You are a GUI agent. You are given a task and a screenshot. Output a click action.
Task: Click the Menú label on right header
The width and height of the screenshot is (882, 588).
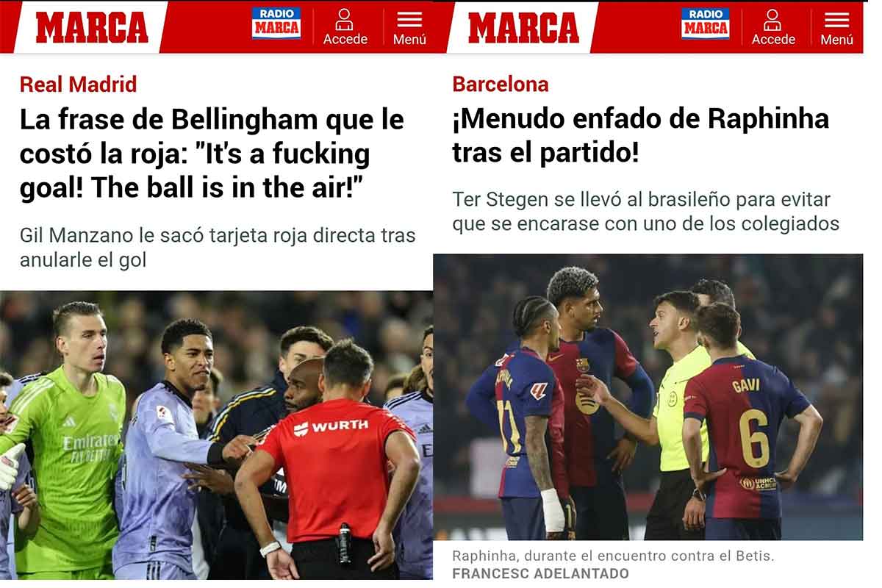[x=836, y=40]
